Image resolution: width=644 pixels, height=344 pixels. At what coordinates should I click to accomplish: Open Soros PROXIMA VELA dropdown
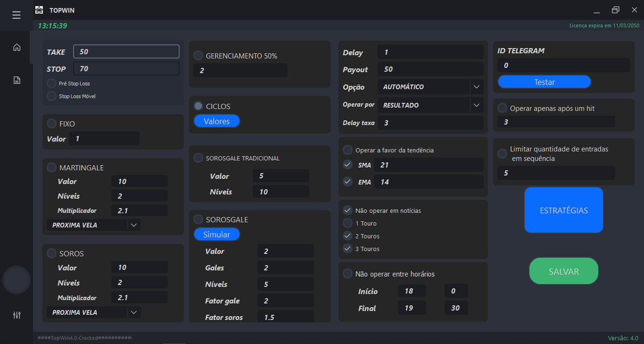pos(134,312)
